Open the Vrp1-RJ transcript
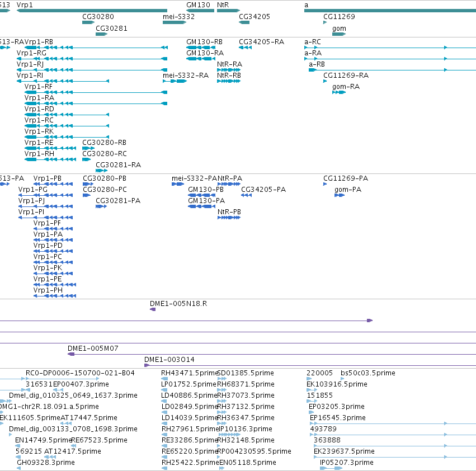The image size is (476, 471). tap(92, 70)
